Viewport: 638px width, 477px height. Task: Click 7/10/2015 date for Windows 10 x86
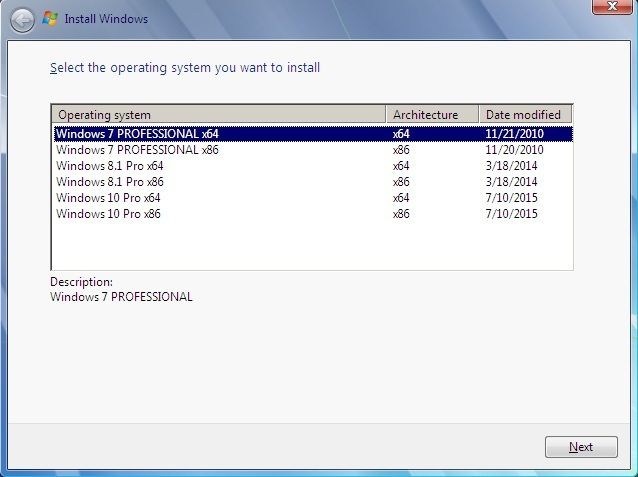pos(511,214)
